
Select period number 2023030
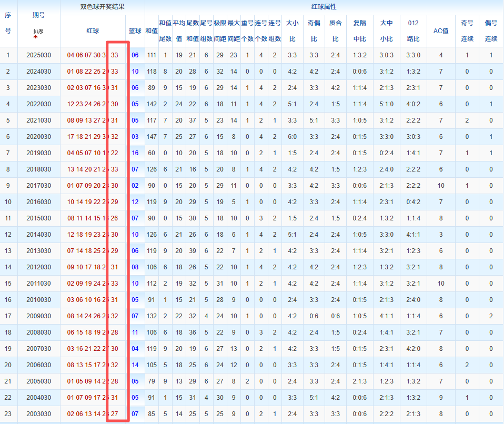click(38, 88)
